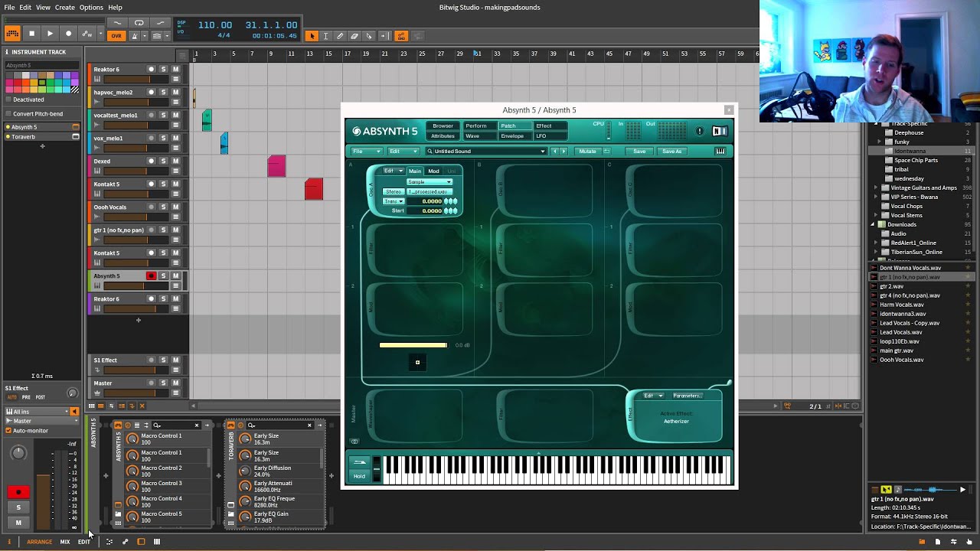Select the Mod tab of Osc A
This screenshot has height=551, width=980.
tap(433, 171)
